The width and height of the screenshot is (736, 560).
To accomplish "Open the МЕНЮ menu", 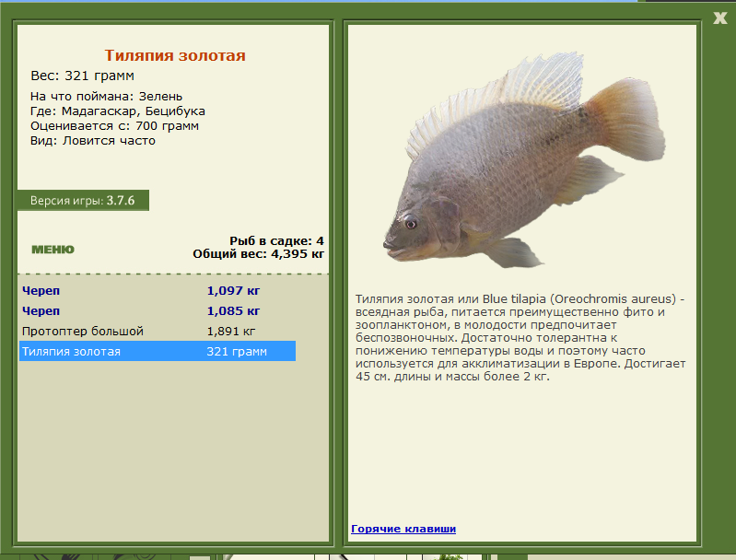I will (53, 250).
